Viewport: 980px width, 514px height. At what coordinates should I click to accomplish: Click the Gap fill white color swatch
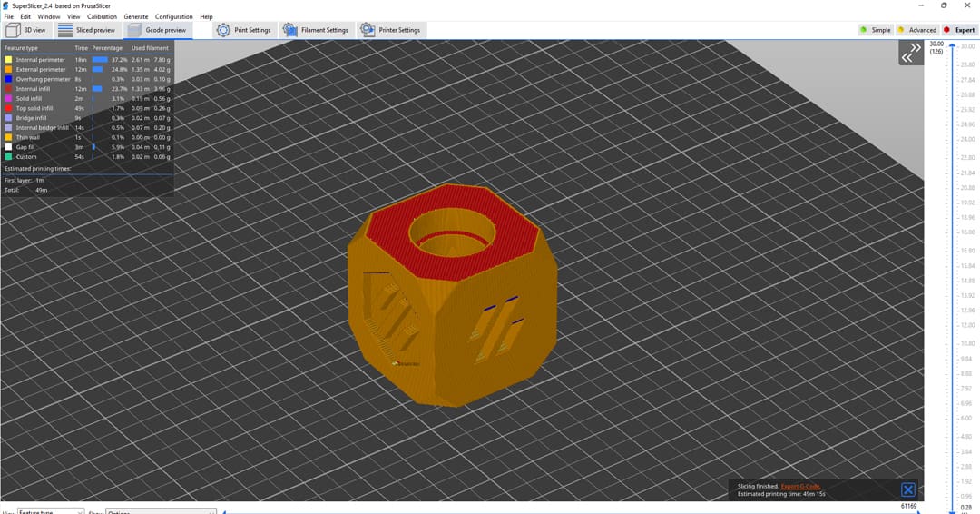point(8,147)
